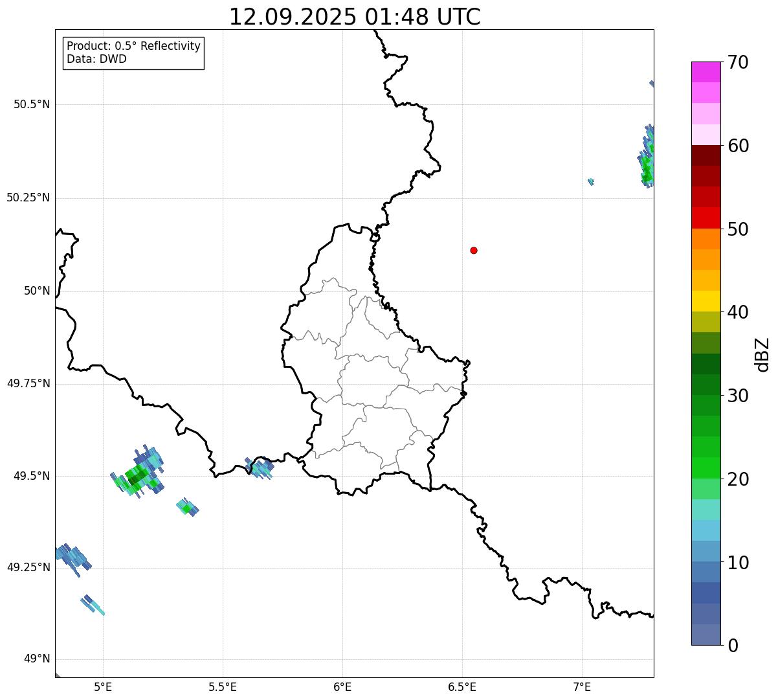
Task: Click the small echo on the border near 5.65°E
Action: click(260, 468)
